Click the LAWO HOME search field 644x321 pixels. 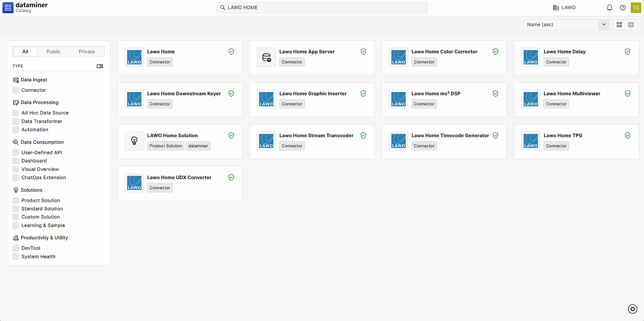[322, 8]
